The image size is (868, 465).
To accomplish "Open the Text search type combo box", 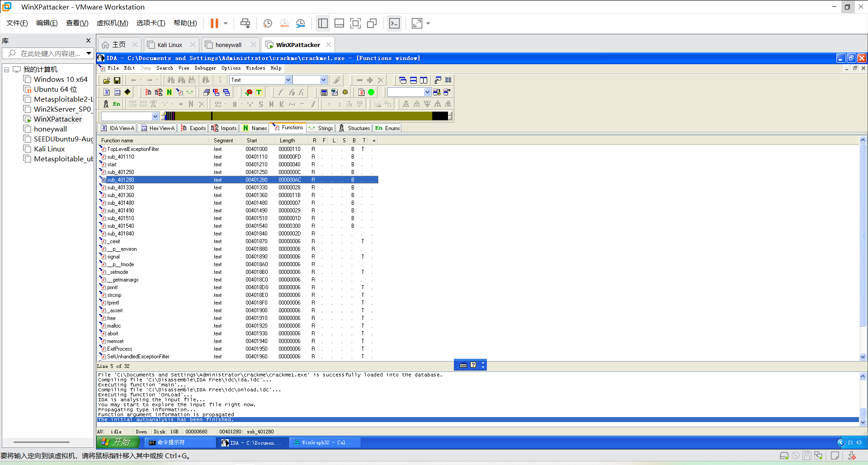I will tap(261, 80).
